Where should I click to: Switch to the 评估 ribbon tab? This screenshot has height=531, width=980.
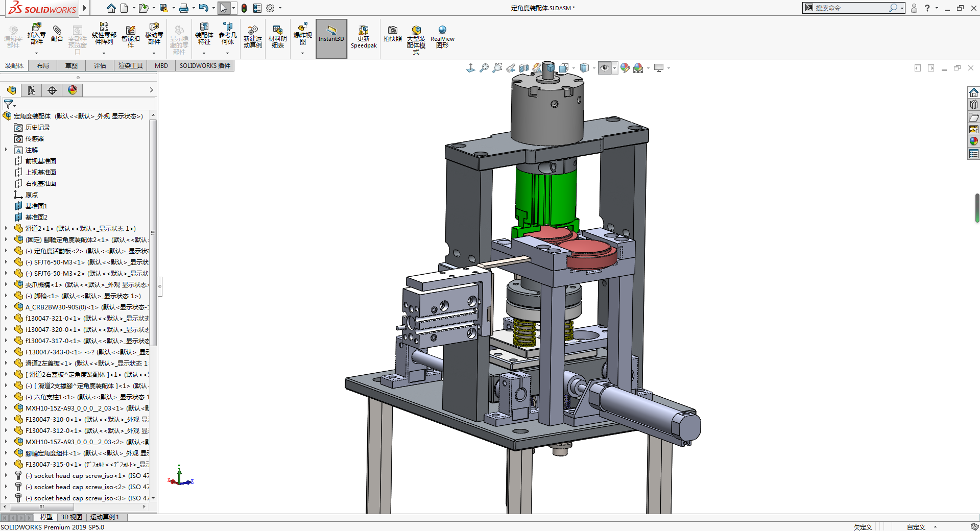coord(100,65)
